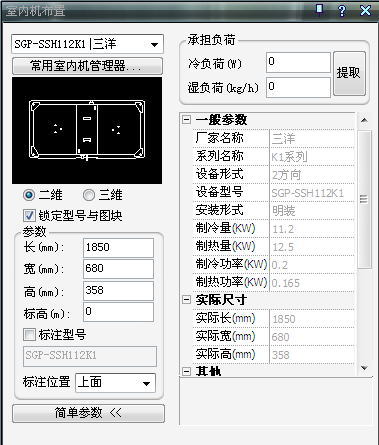
Task: Open the 标注位置 dropdown showing 上面
Action: 115,383
